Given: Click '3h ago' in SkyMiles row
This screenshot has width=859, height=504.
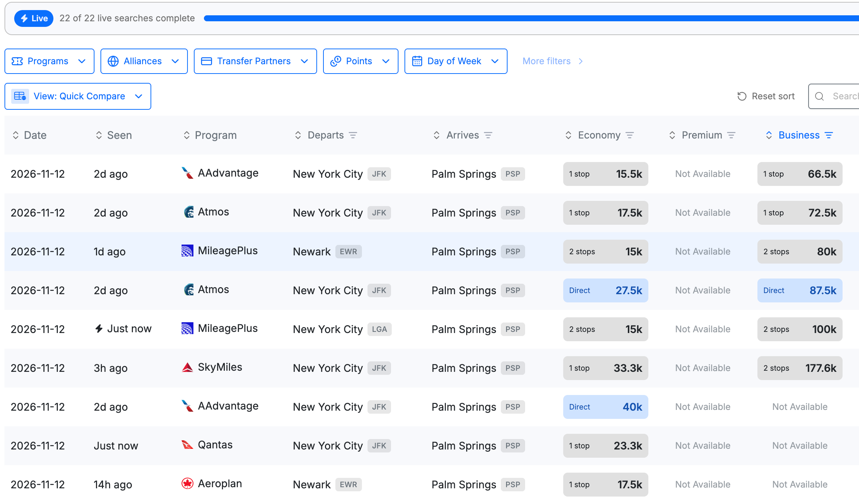Looking at the screenshot, I should tap(111, 368).
